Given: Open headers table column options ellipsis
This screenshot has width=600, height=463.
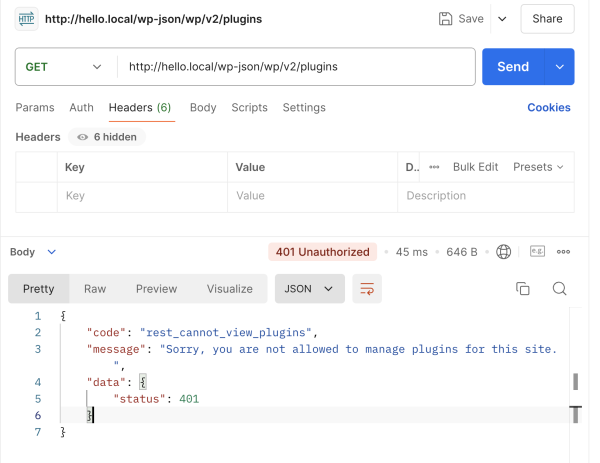Looking at the screenshot, I should tap(434, 167).
